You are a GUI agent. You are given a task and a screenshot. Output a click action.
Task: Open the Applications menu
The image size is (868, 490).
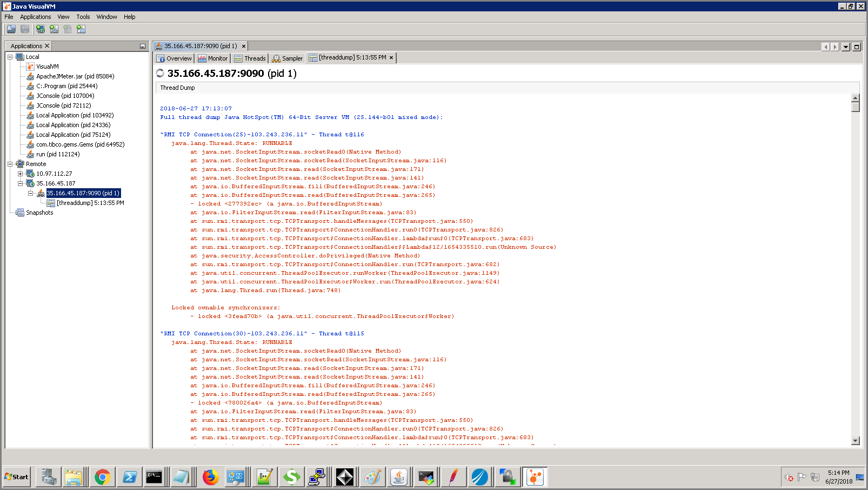[35, 17]
